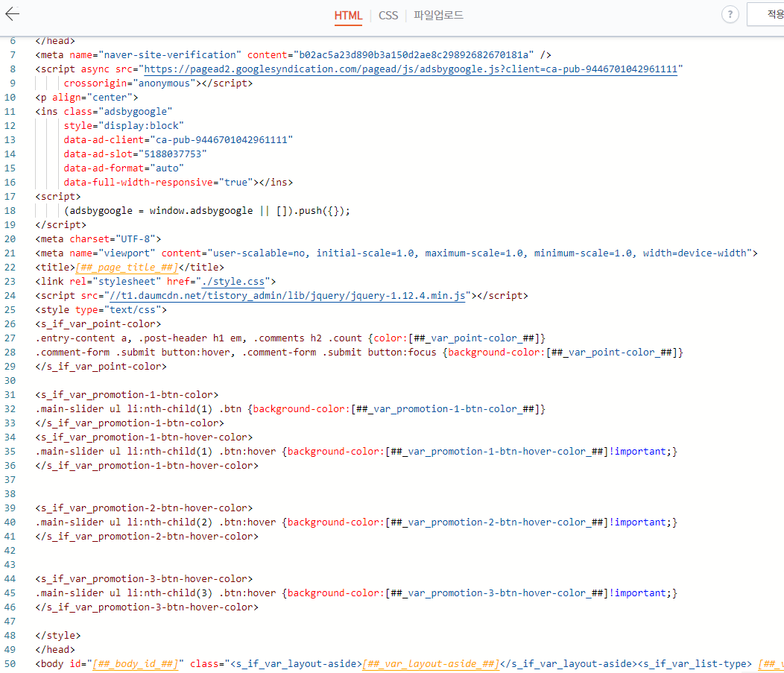The image size is (784, 673).
Task: Click the .entry-content a selector line
Action: [290, 338]
